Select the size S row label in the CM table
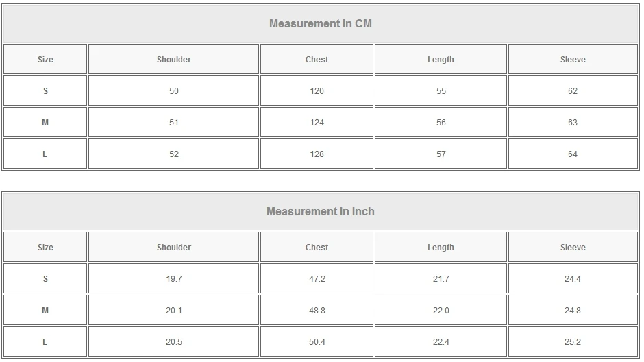Image resolution: width=644 pixels, height=362 pixels. coord(45,91)
